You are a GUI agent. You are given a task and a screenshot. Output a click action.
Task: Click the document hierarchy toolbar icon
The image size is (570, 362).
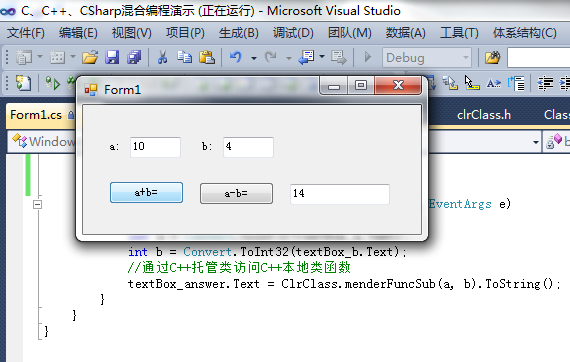516,83
